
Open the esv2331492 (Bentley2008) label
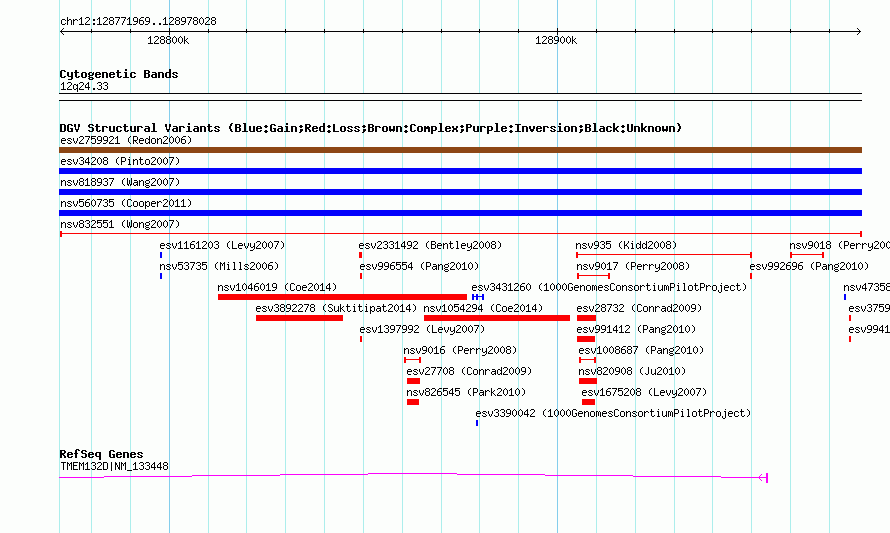click(x=430, y=245)
